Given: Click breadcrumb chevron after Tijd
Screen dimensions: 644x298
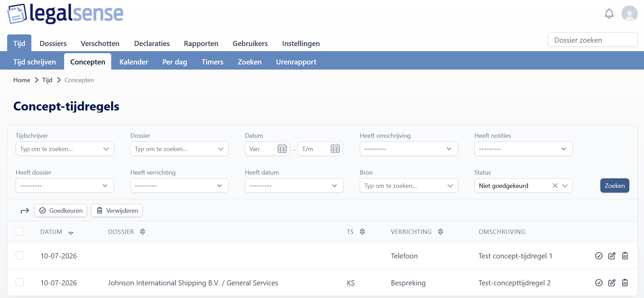Looking at the screenshot, I should pyautogui.click(x=59, y=80).
